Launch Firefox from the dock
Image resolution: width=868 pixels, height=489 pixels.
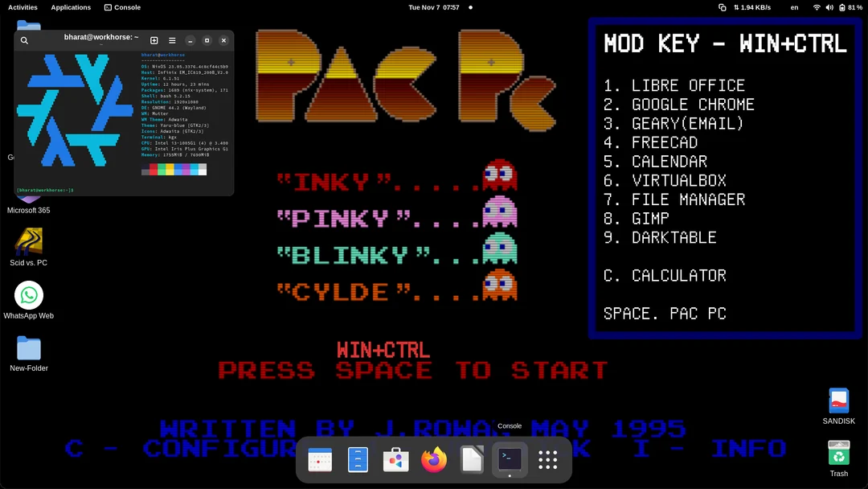tap(433, 459)
